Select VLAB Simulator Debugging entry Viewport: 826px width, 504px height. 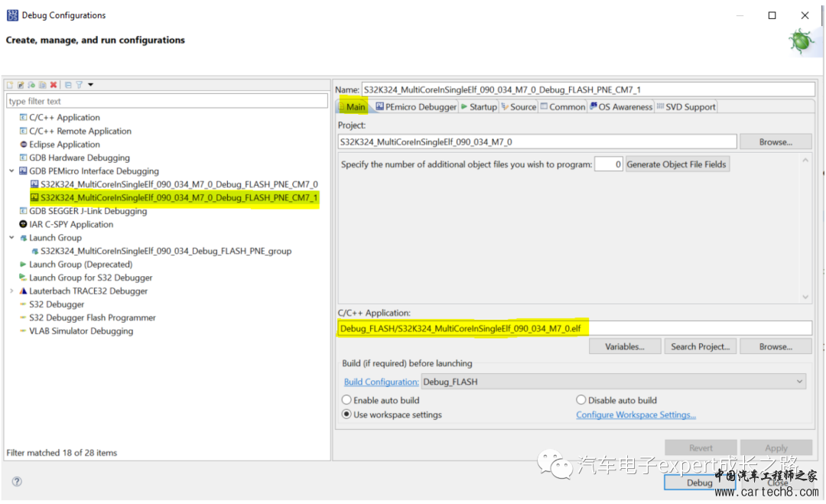(x=81, y=330)
